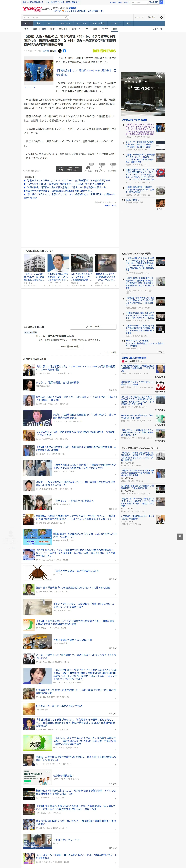The height and width of the screenshot is (868, 186).
Task: Select the 科学 category
Action: click(95, 29)
